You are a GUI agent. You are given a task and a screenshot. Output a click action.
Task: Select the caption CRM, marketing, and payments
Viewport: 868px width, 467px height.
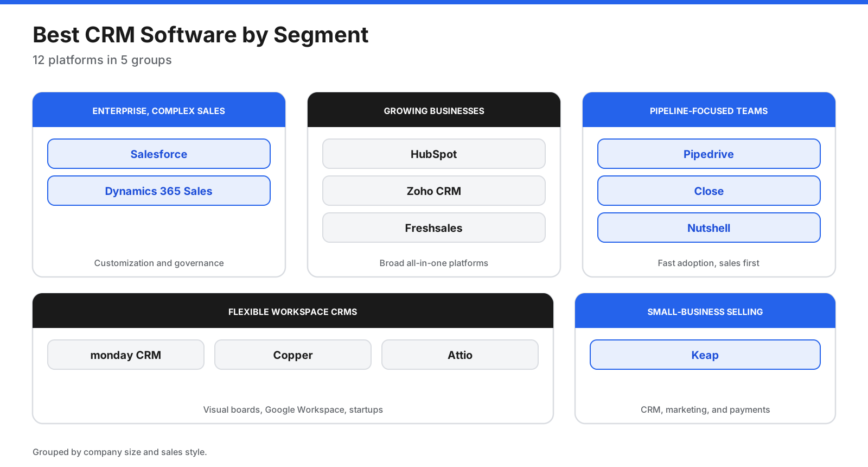(705, 409)
